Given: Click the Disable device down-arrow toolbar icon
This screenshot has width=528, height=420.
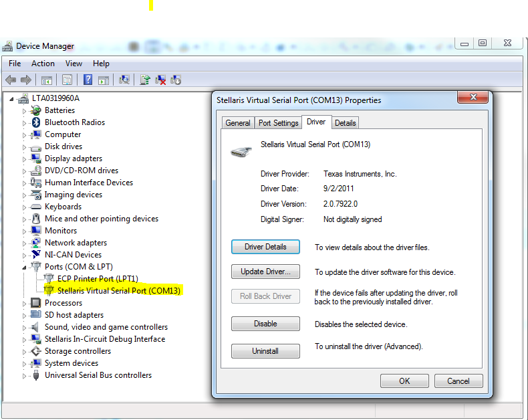Looking at the screenshot, I should [x=176, y=80].
